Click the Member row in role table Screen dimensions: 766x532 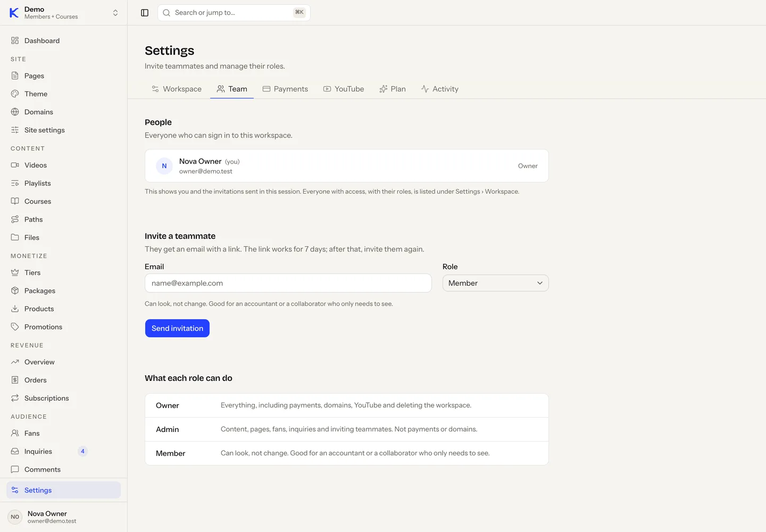pos(347,453)
